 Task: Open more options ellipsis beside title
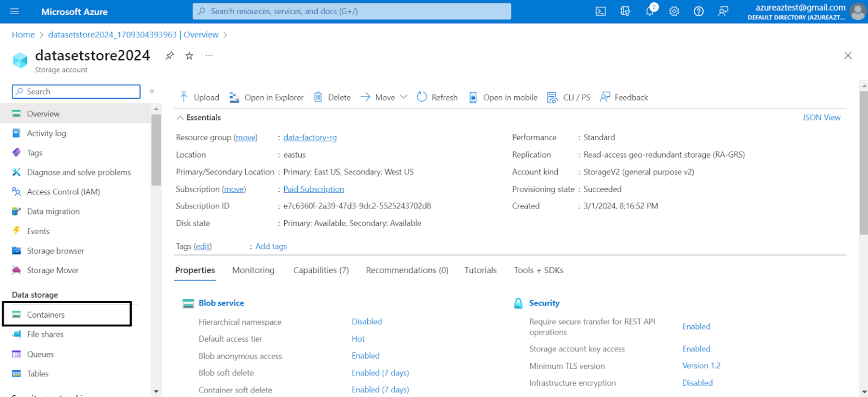(209, 55)
